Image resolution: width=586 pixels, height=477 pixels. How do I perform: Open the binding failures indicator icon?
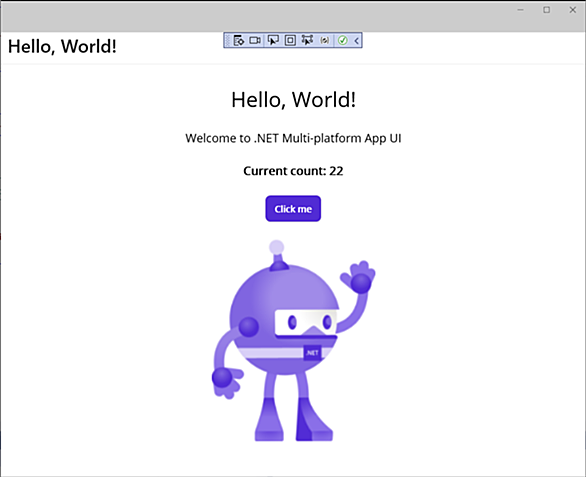coord(325,40)
